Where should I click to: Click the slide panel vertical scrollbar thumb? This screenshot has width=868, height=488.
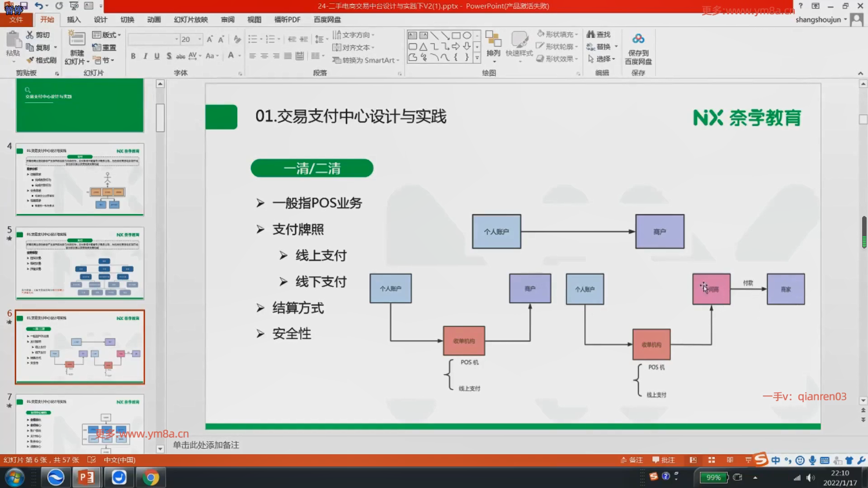coord(160,117)
